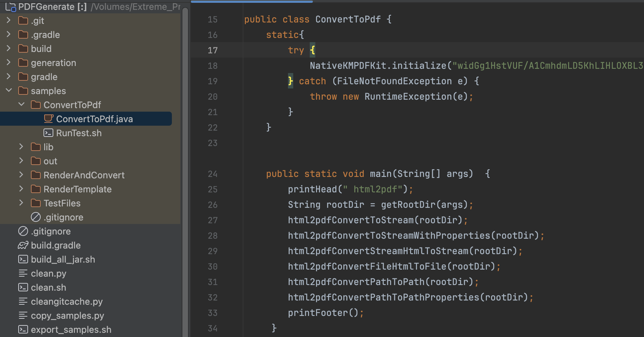The width and height of the screenshot is (644, 337).
Task: Click the Java class icon beside ConvertToPdf.java
Action: coord(49,119)
